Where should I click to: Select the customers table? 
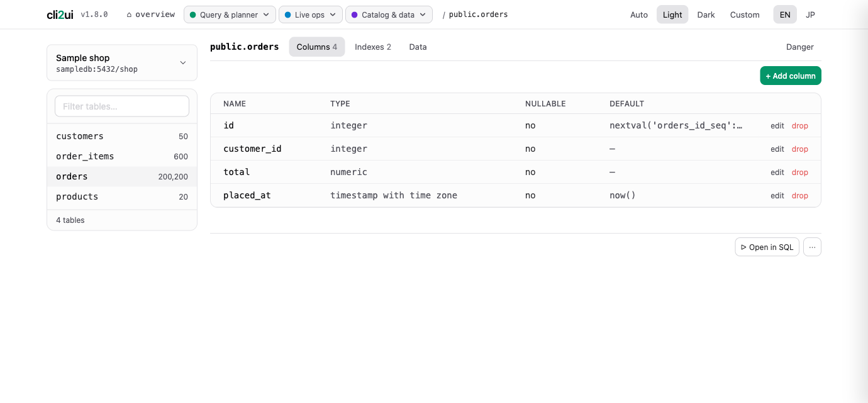coord(122,136)
